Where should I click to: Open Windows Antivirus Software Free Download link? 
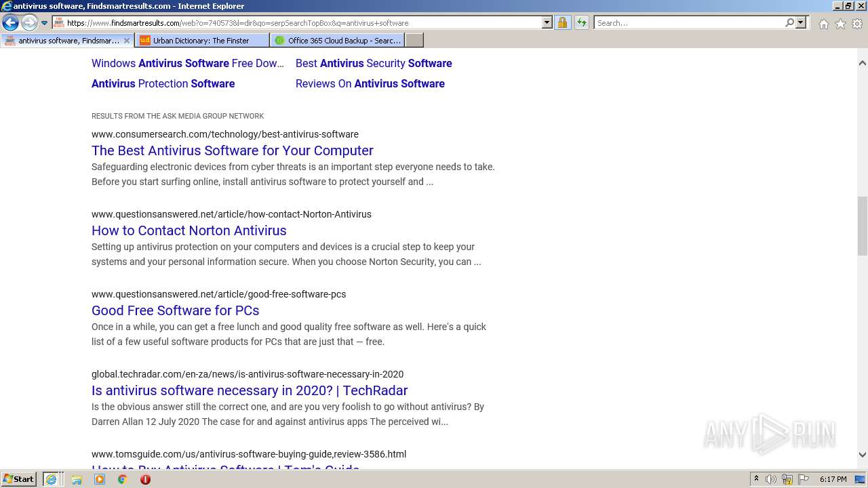click(x=188, y=63)
